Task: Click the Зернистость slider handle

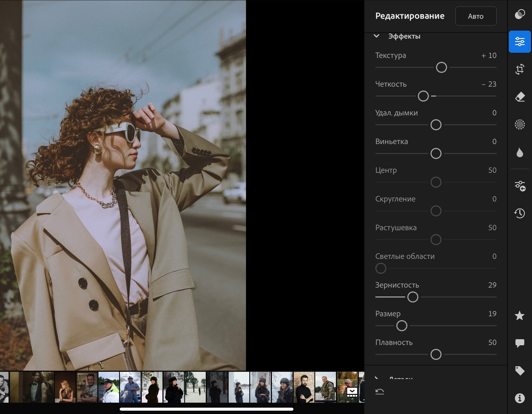Action: [x=413, y=297]
